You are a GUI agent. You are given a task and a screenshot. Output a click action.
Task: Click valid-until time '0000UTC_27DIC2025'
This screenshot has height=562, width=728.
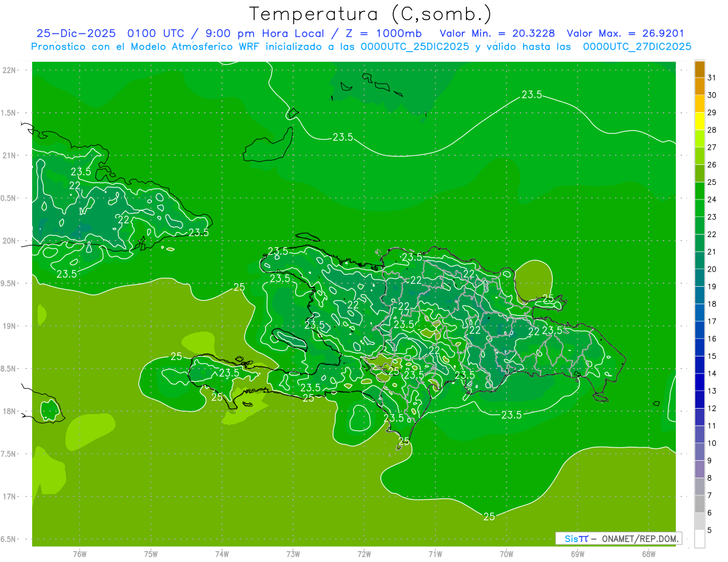pos(637,47)
